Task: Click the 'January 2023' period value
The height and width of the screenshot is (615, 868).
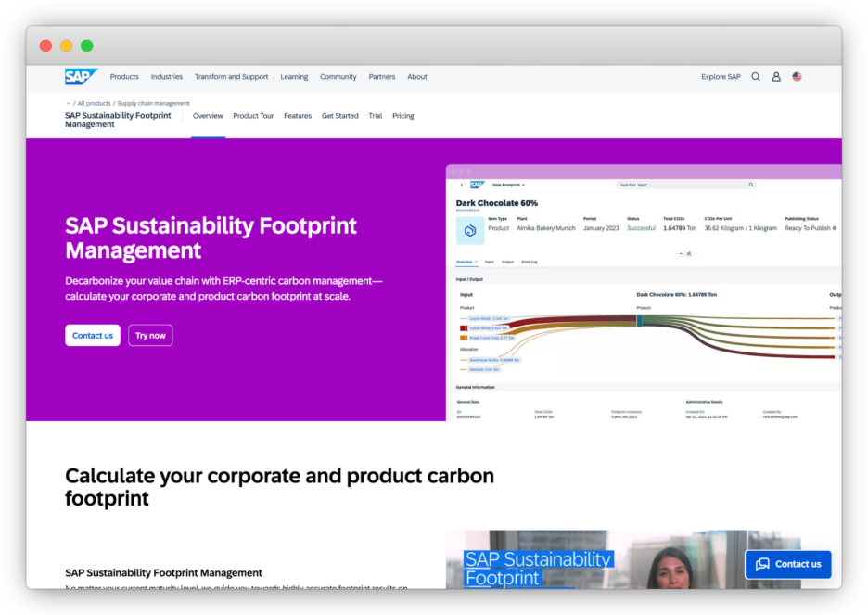Action: tap(601, 228)
